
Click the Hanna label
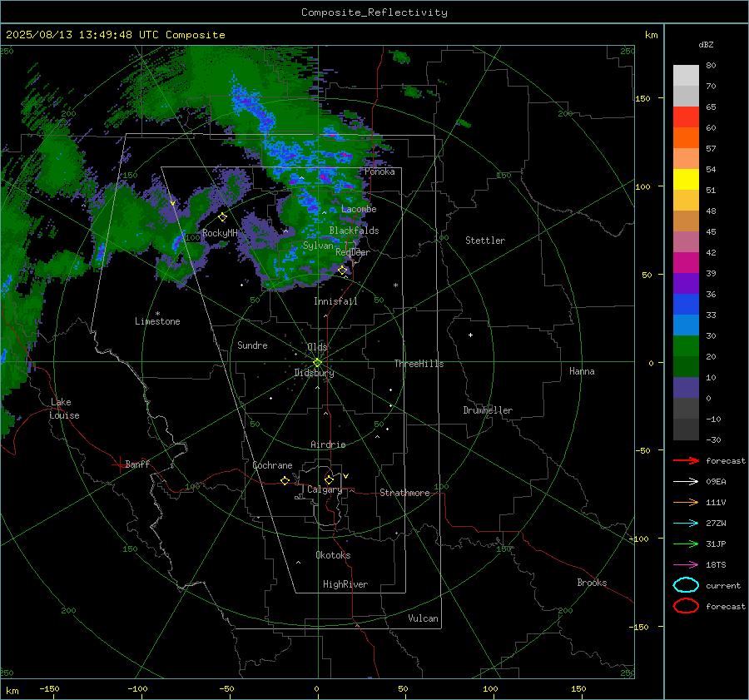[582, 371]
